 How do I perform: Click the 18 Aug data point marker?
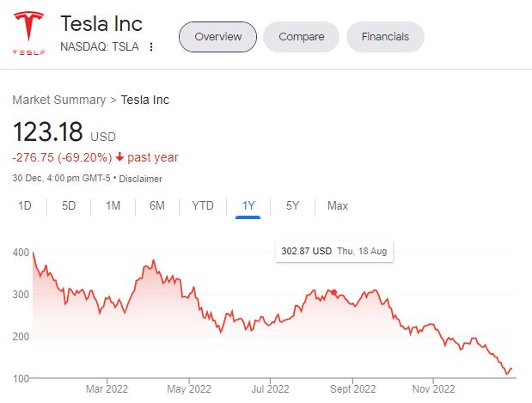pos(333,293)
